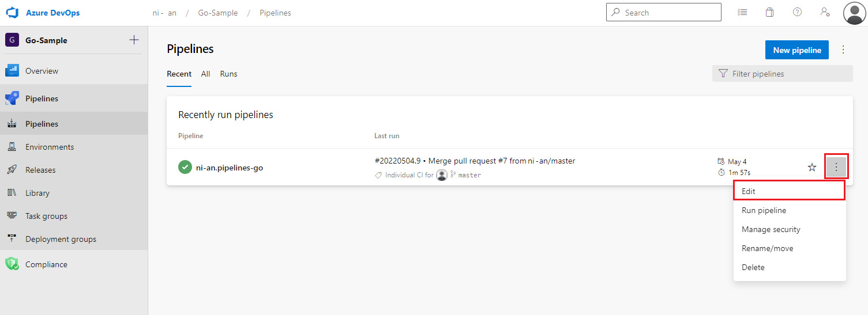Click the plus icon next to Go-Sample
The width and height of the screenshot is (868, 315).
pos(134,40)
